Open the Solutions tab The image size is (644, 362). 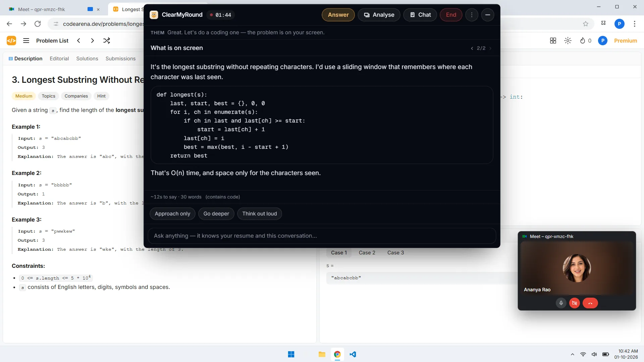point(87,59)
